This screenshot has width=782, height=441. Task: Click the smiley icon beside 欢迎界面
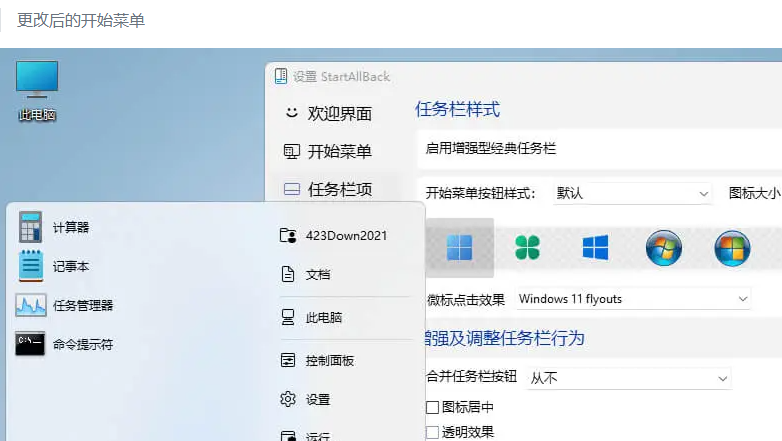pos(292,113)
